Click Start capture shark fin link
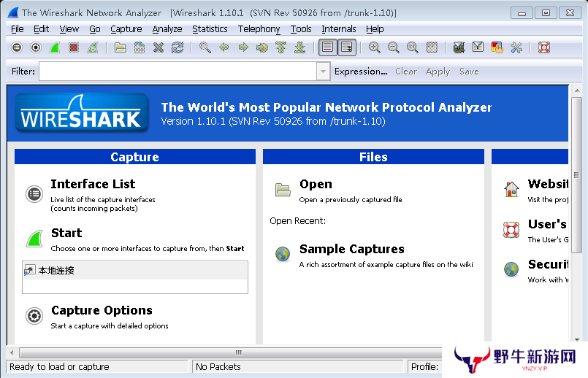Image resolution: width=588 pixels, height=378 pixels. coord(66,233)
